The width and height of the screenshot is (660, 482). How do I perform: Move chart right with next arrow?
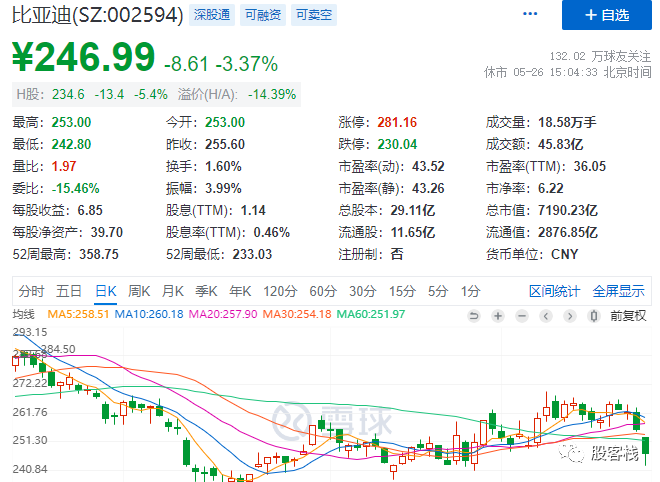(570, 315)
